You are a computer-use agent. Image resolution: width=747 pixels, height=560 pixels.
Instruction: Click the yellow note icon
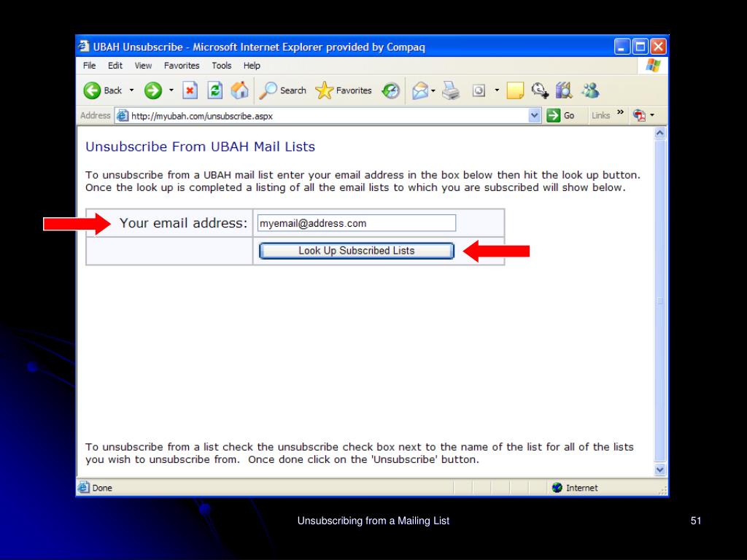coord(515,90)
